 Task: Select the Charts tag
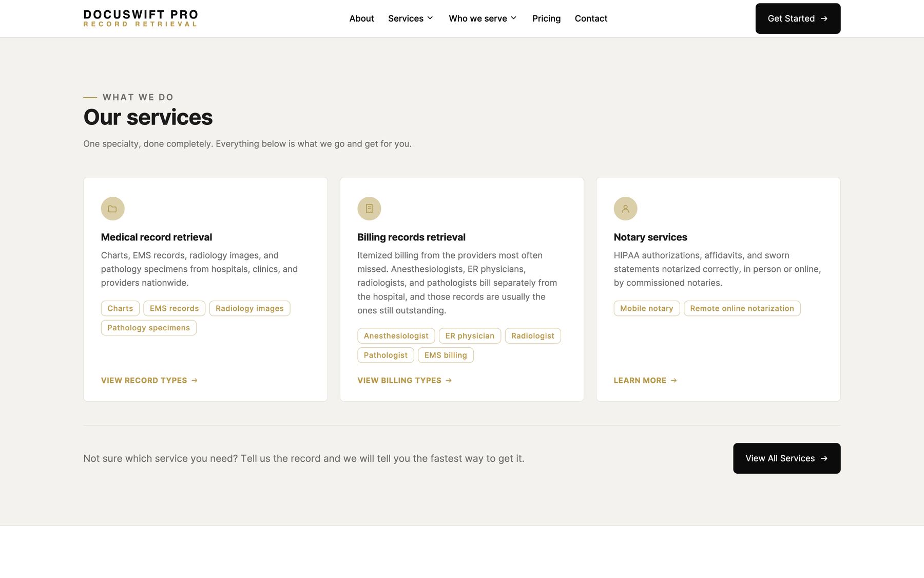120,308
